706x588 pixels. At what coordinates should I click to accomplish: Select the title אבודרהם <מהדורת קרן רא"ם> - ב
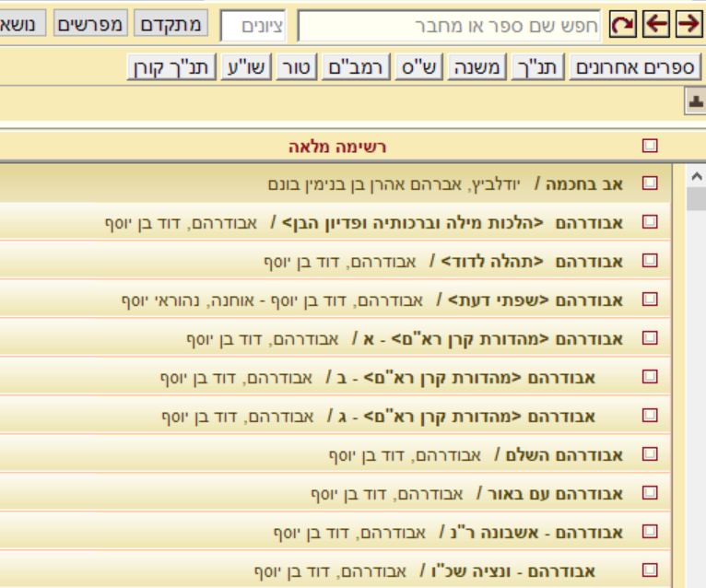coord(466,378)
